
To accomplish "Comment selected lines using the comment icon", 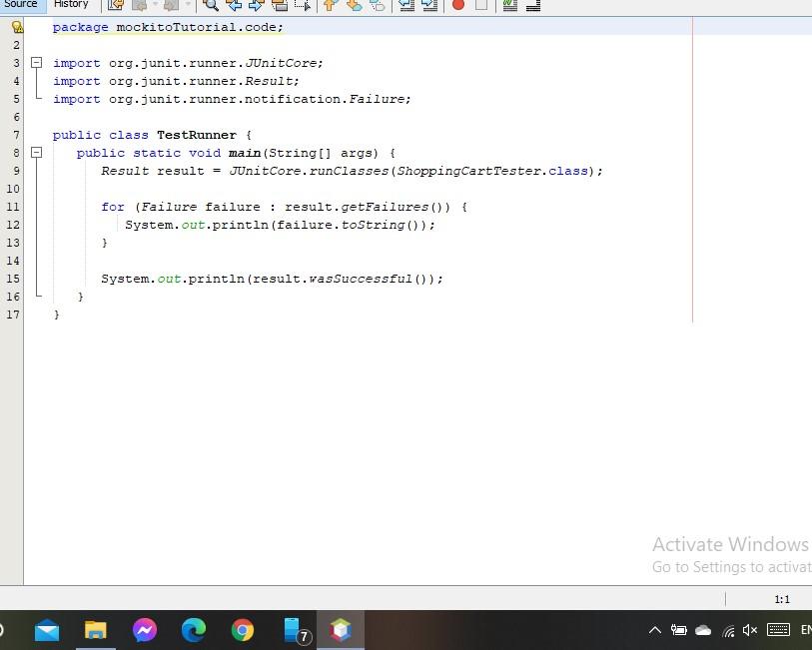I will [508, 6].
